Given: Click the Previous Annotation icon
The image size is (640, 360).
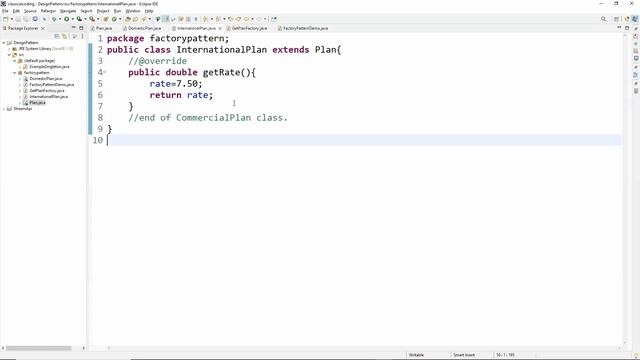Looking at the screenshot, I should [x=218, y=19].
